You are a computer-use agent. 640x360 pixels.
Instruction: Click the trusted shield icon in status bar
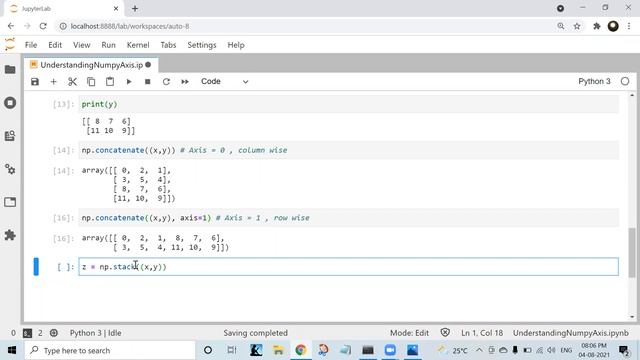click(x=445, y=333)
